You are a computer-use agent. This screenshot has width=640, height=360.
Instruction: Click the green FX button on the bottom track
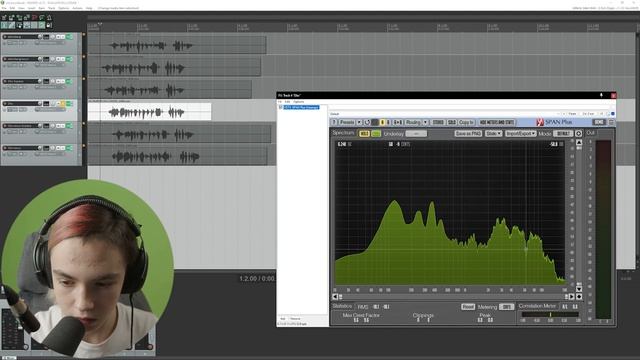tap(69, 148)
